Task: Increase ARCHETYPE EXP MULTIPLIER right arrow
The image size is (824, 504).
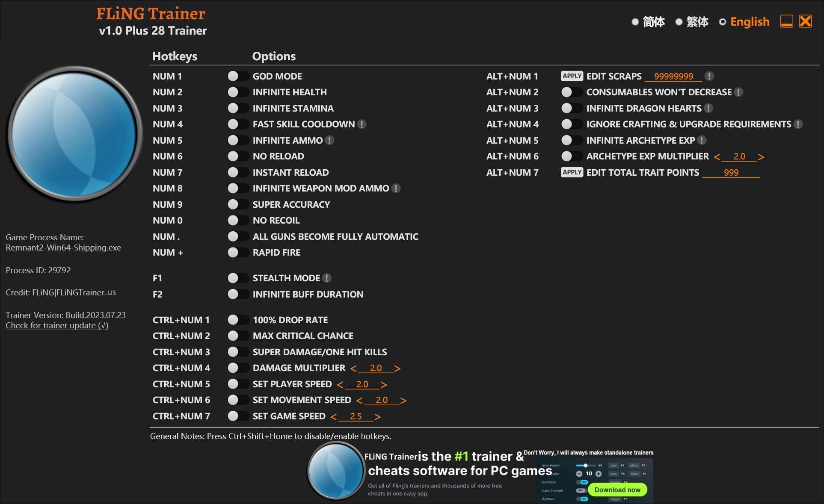Action: [x=762, y=156]
